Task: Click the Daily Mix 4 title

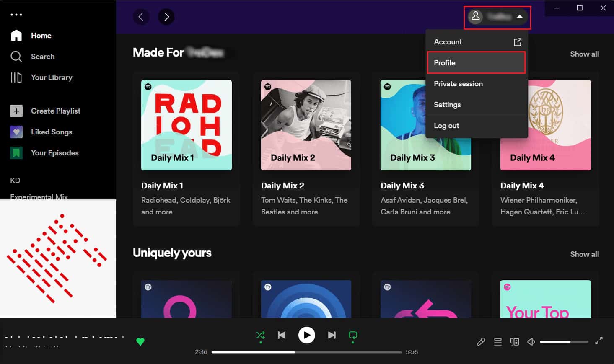Action: coord(522,186)
